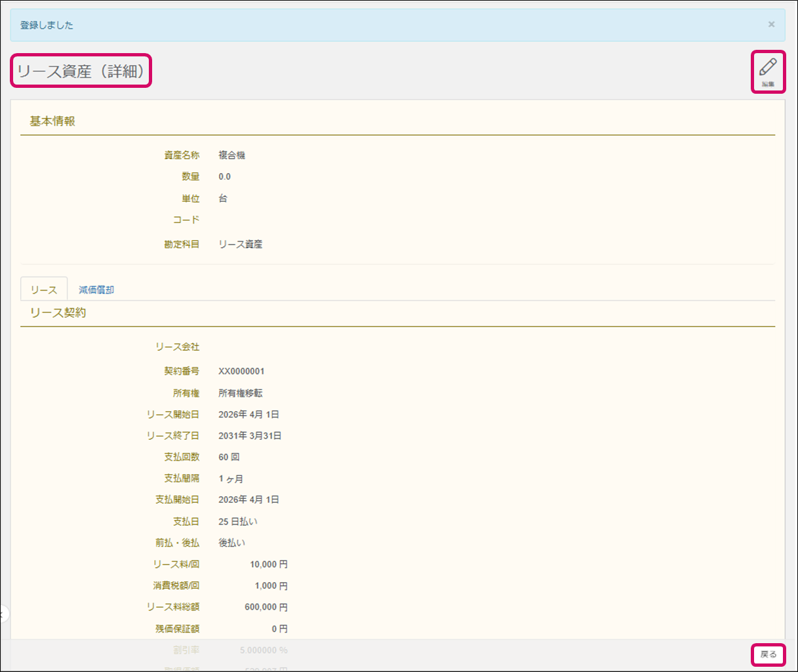Click the 所有権移転 ownership value

[x=240, y=393]
